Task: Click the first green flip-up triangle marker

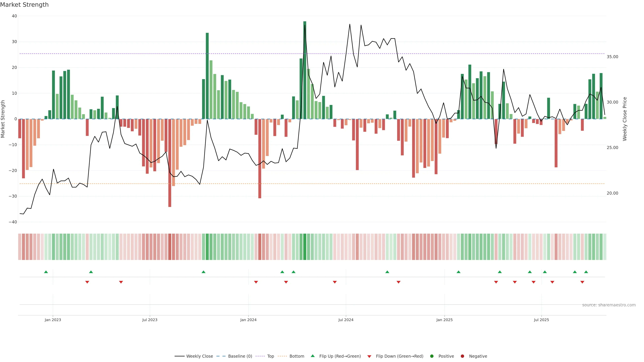Action: tap(46, 272)
